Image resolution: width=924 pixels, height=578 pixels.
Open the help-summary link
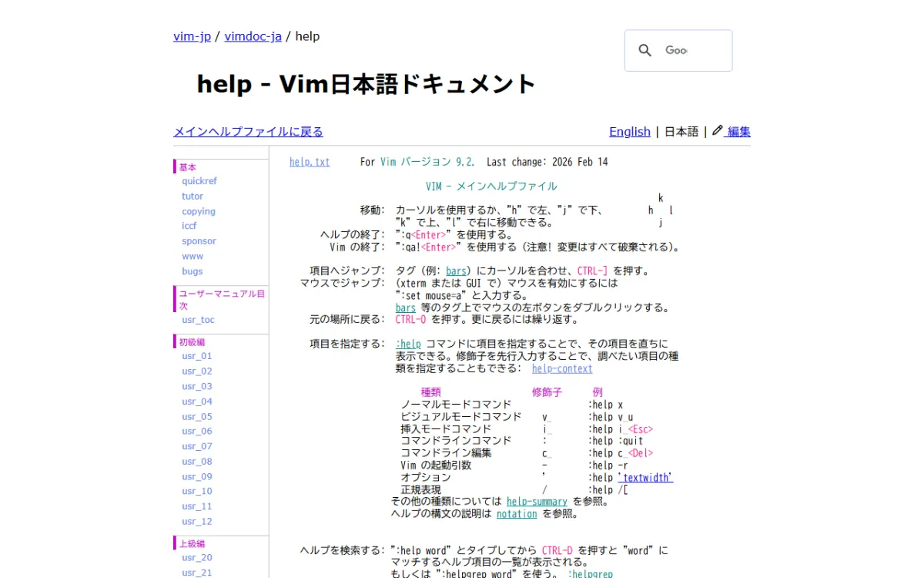point(537,502)
